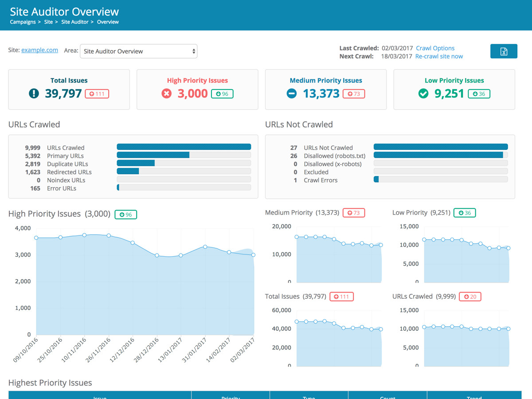The width and height of the screenshot is (532, 399).
Task: Click the 73 badge beside Medium Priority chart title
Action: 354,213
